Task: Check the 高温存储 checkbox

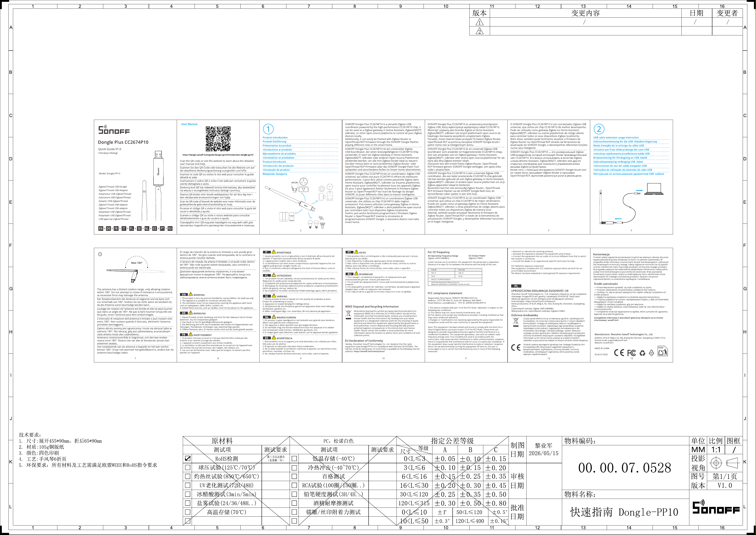Action: coord(188,512)
